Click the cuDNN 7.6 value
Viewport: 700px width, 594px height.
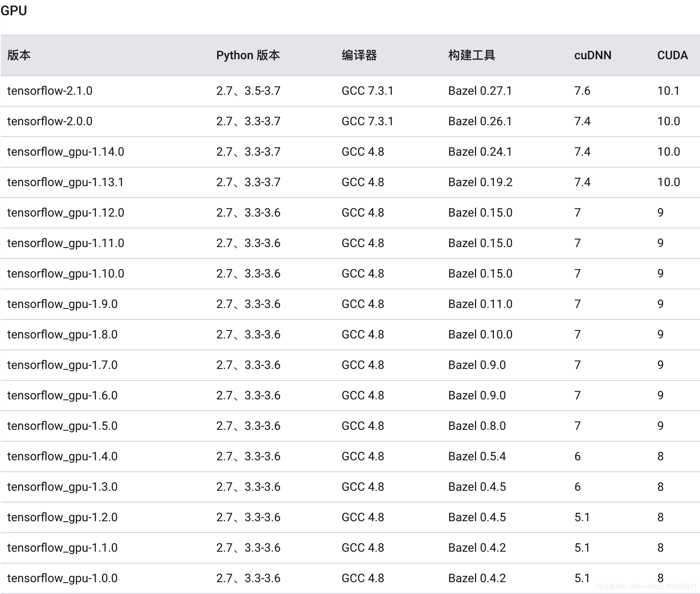coord(582,91)
